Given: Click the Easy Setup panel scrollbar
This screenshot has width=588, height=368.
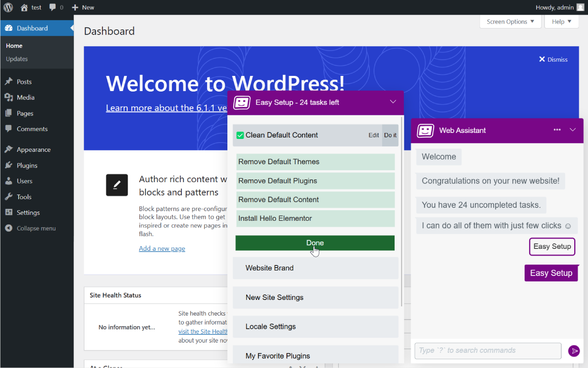Looking at the screenshot, I should tap(402, 212).
